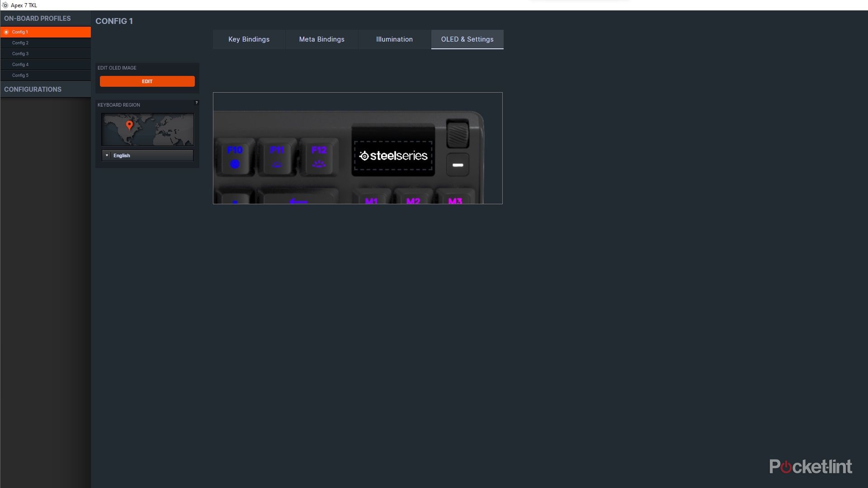
Task: Open the English keyboard region dropdown
Action: 147,155
